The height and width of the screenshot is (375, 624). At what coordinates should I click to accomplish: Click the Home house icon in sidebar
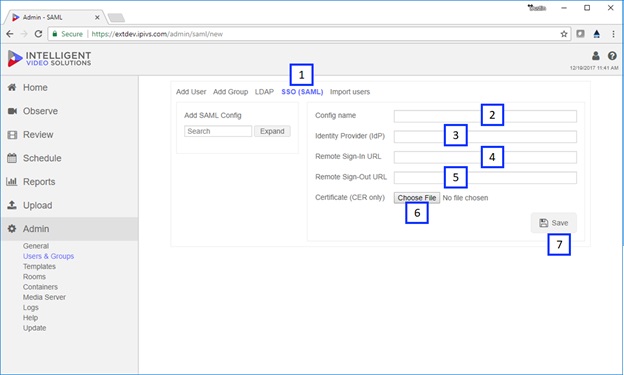(x=12, y=87)
